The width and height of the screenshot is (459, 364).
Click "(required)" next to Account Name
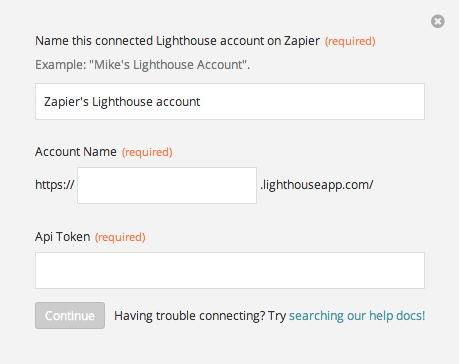click(147, 152)
